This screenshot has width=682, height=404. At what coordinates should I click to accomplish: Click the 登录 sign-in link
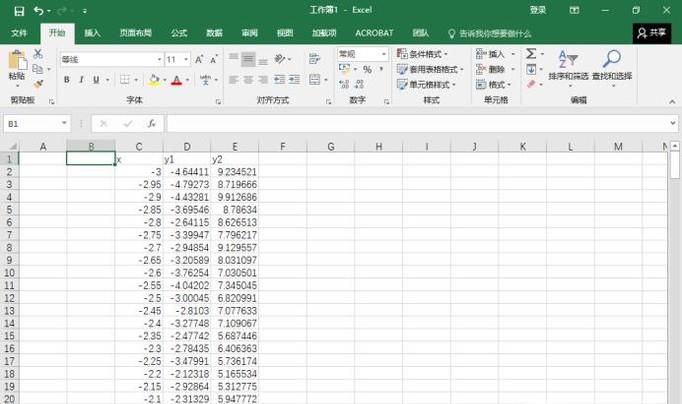click(x=538, y=10)
